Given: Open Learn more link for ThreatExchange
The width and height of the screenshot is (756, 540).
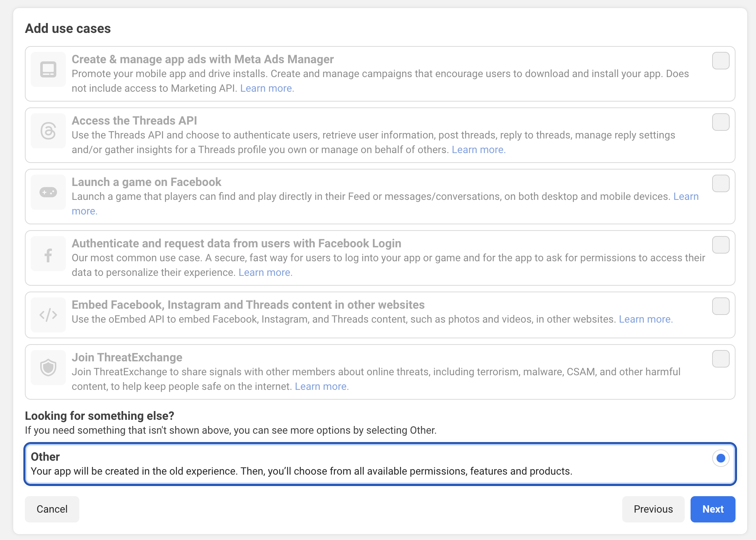Looking at the screenshot, I should 322,387.
